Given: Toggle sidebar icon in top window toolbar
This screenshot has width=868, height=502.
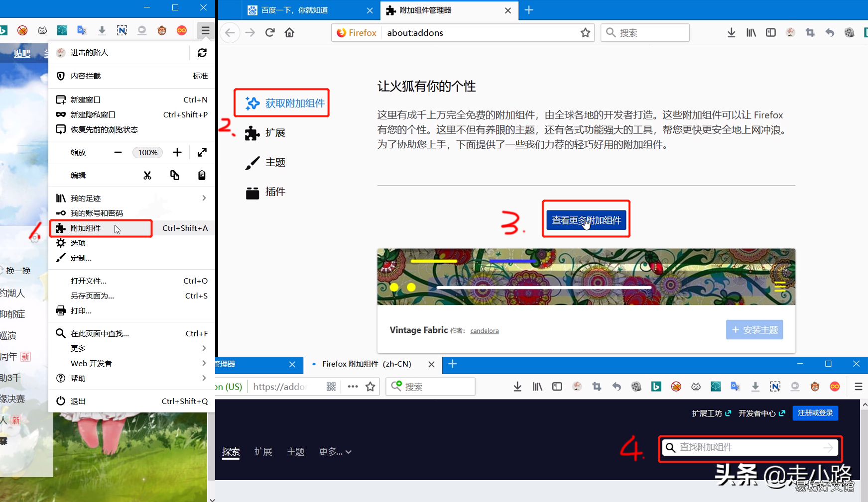Looking at the screenshot, I should (771, 33).
